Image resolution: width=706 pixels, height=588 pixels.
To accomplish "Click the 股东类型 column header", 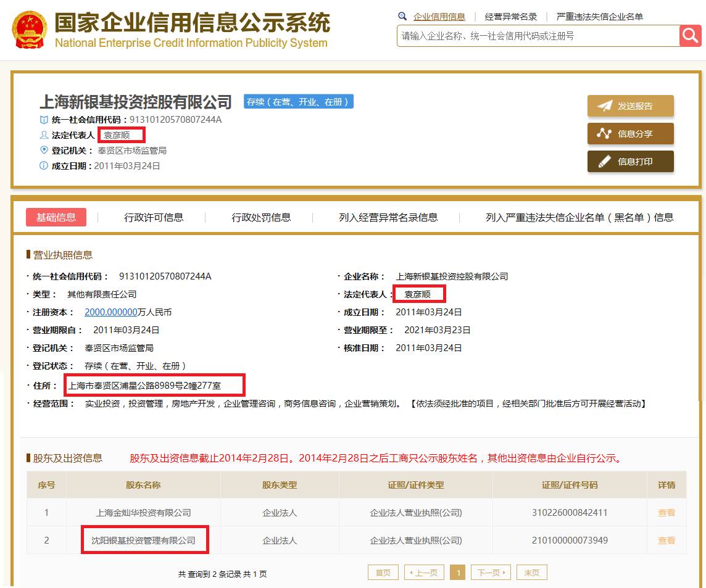I will tap(280, 485).
